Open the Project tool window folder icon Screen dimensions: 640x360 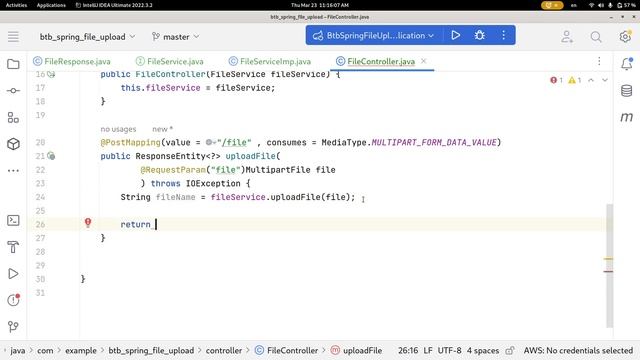tap(13, 64)
